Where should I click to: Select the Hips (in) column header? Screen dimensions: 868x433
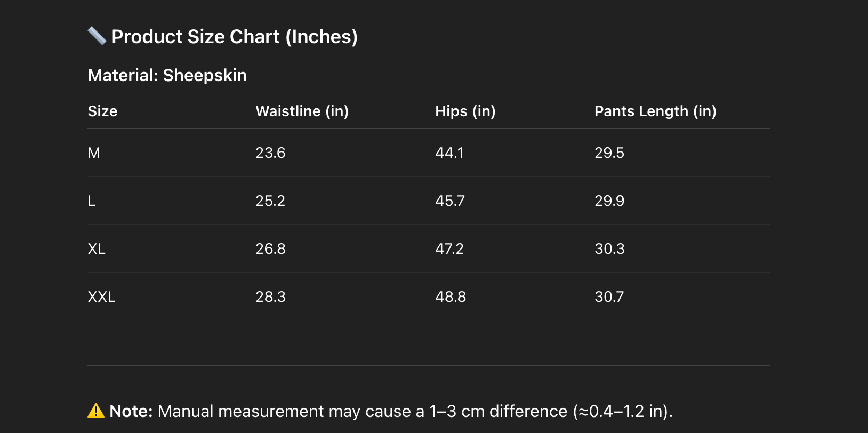point(465,111)
